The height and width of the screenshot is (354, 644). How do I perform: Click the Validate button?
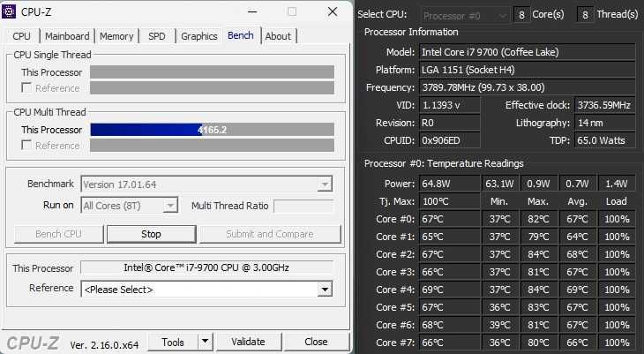[249, 342]
